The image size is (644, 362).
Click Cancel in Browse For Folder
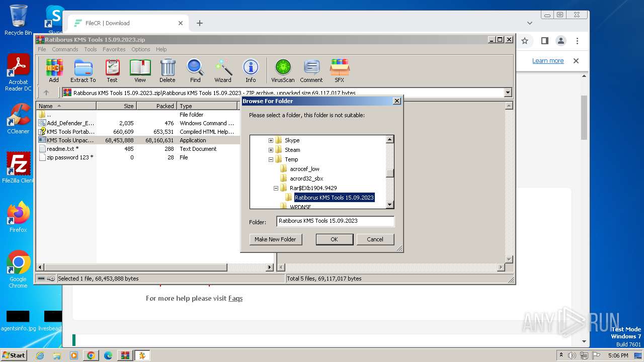click(375, 239)
